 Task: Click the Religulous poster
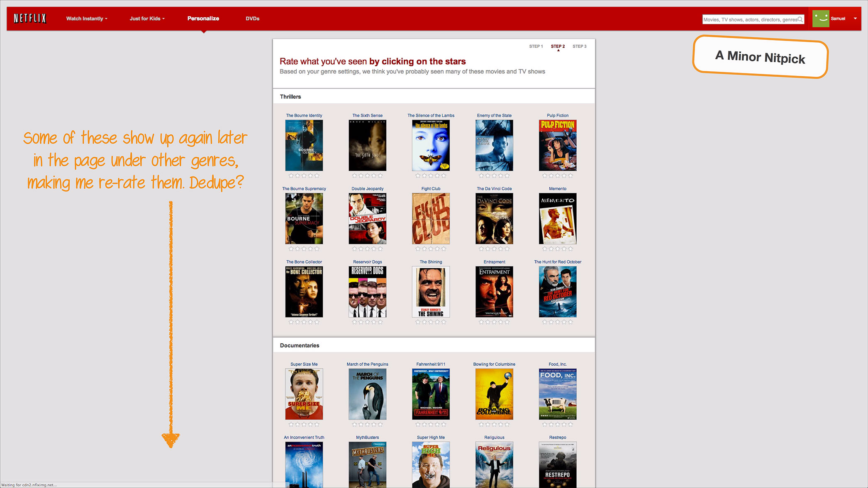494,464
